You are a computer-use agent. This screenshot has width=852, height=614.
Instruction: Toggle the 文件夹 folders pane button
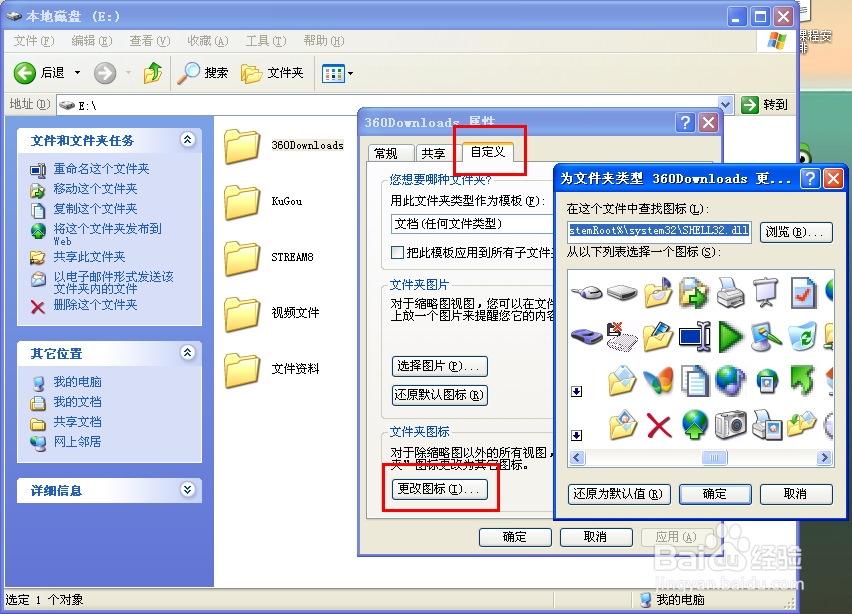[x=272, y=73]
